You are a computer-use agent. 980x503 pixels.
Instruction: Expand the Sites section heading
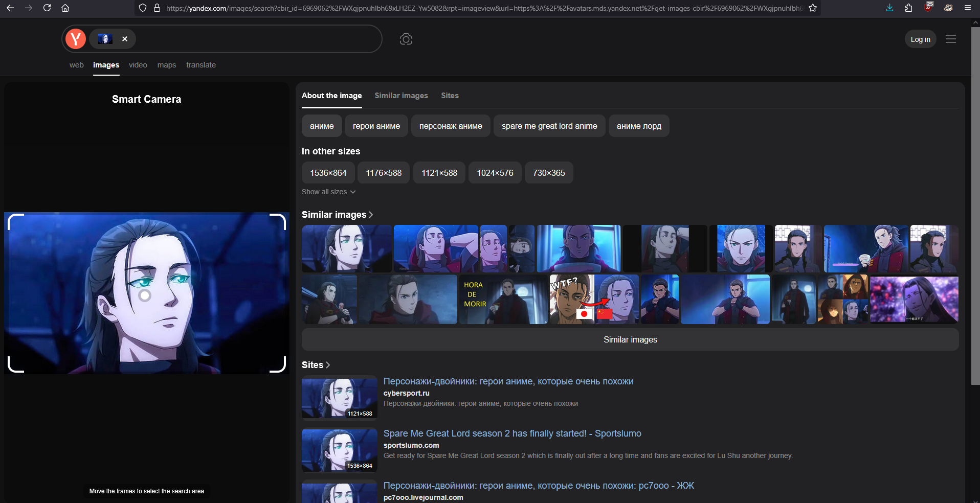316,365
